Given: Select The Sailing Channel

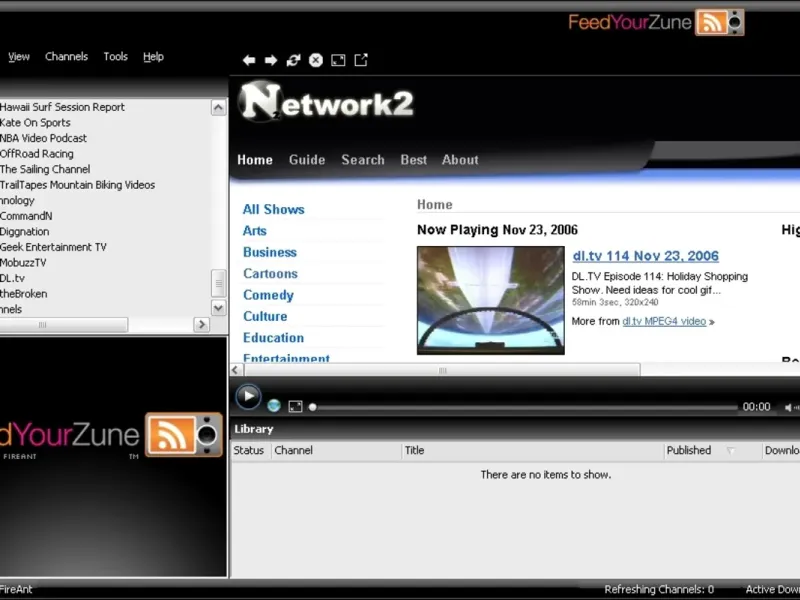Looking at the screenshot, I should 45,169.
